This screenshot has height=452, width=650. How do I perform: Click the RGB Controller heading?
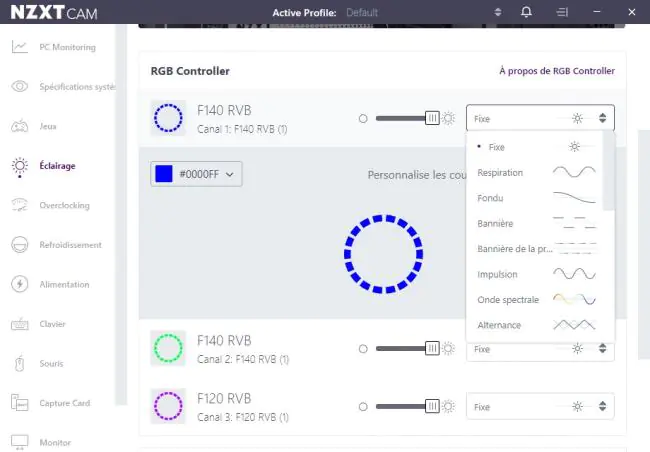click(x=190, y=71)
